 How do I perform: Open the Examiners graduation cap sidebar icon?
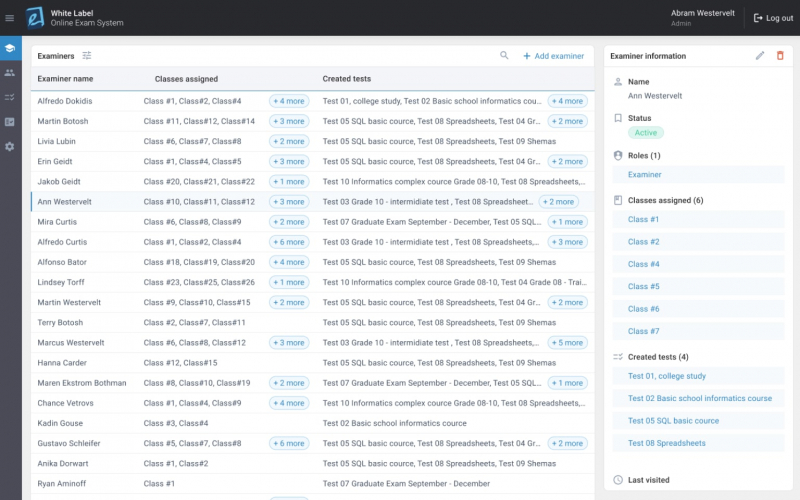click(10, 48)
